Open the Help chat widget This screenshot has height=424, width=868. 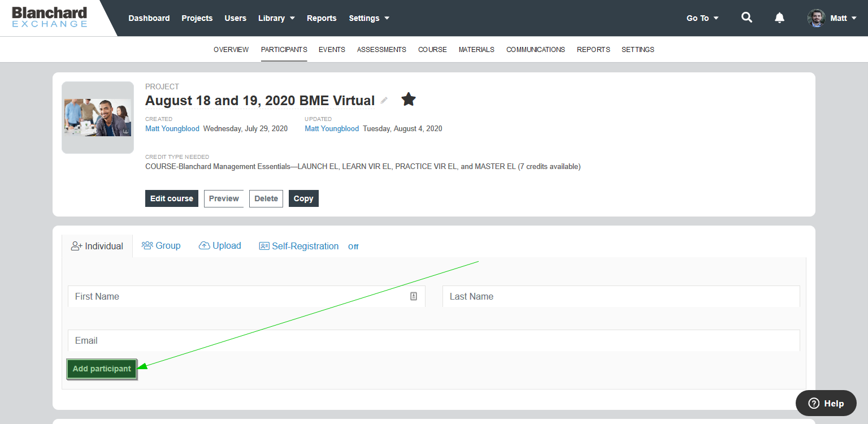pos(826,403)
